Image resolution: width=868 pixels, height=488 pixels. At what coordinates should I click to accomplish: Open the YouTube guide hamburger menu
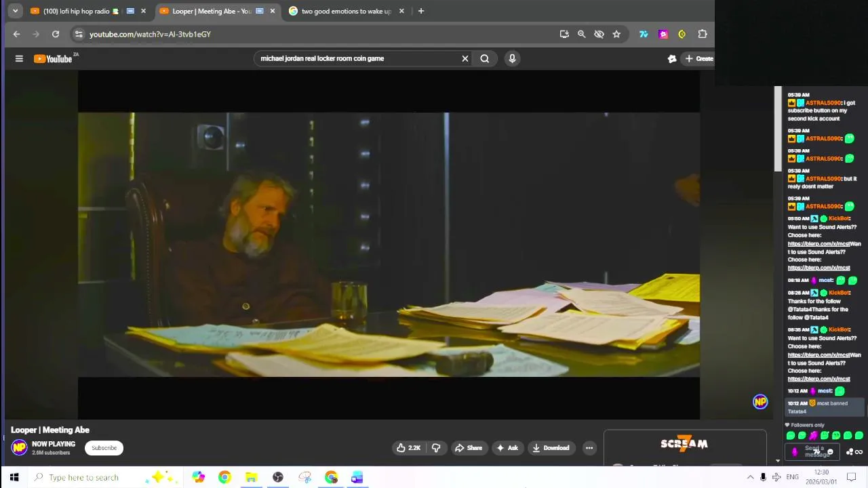coord(19,58)
